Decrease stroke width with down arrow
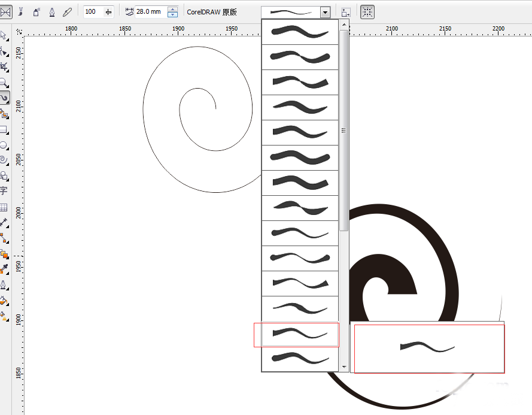Screen dimensions: 532x415 173,14
